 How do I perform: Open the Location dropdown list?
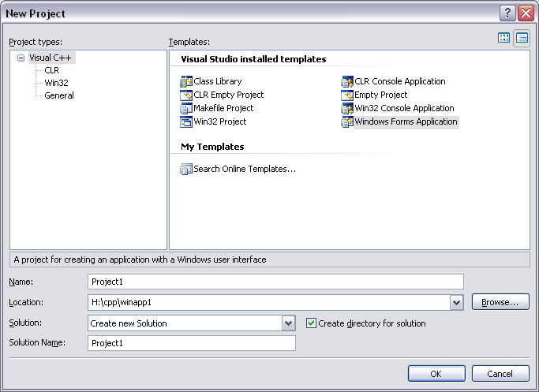tap(456, 302)
